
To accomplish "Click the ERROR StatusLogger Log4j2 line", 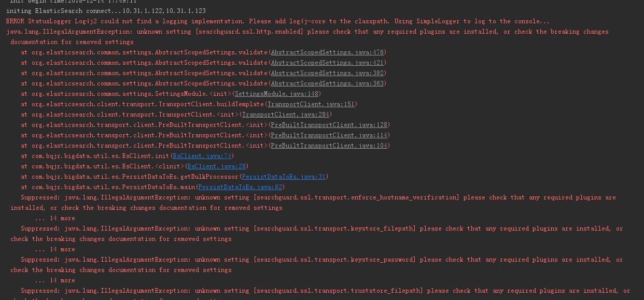I will pyautogui.click(x=278, y=21).
